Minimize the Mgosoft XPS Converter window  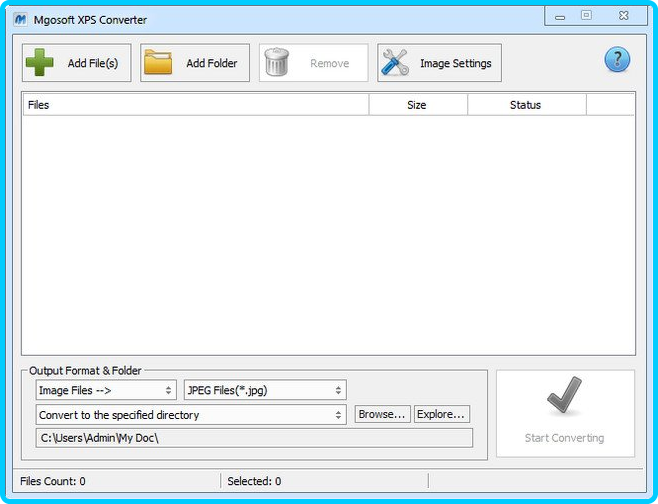[558, 16]
